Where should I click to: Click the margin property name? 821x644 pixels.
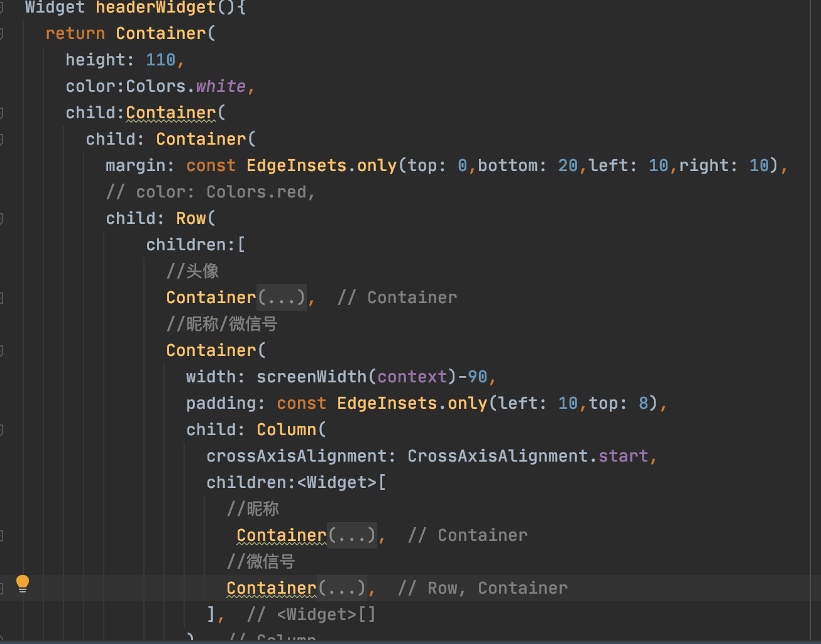(136, 165)
